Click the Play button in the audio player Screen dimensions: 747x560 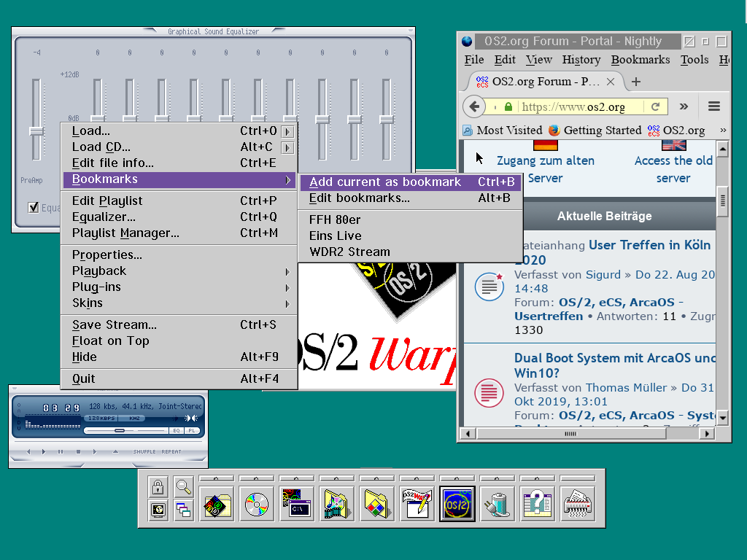pos(44,451)
